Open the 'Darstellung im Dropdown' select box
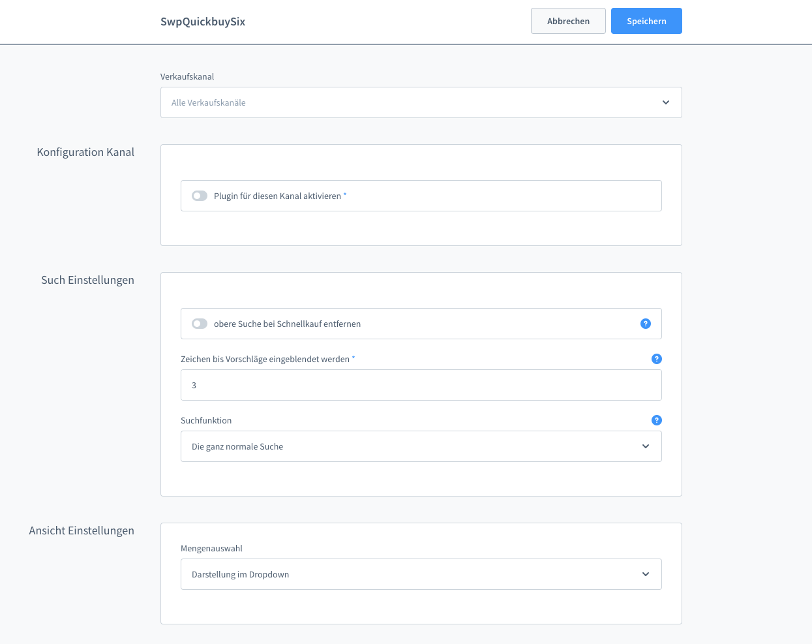 click(411, 574)
